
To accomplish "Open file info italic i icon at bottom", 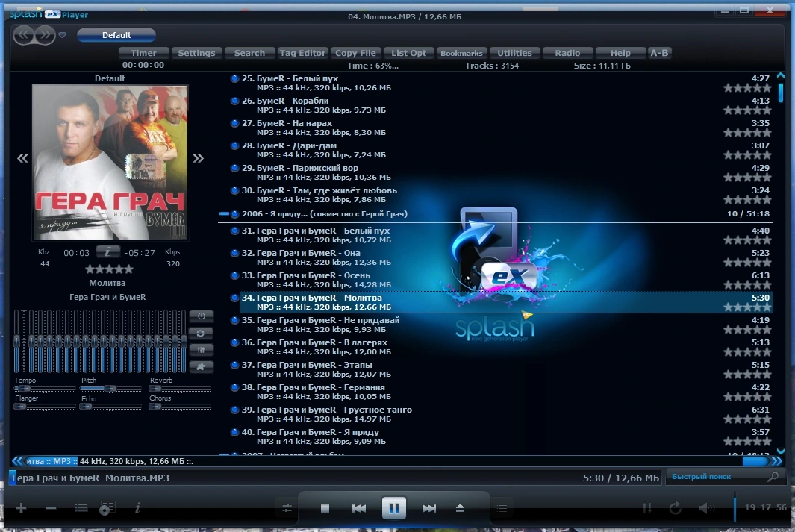I will [x=137, y=507].
